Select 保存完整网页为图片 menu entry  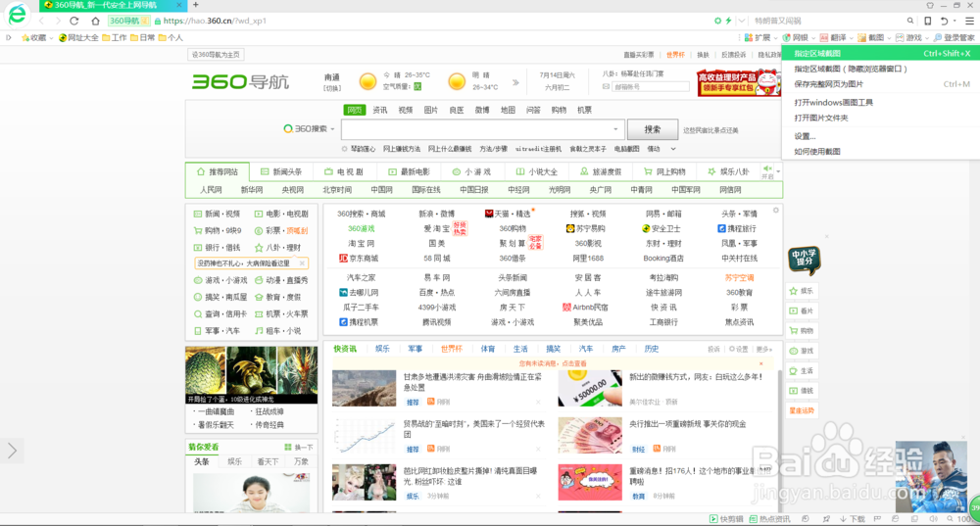tap(881, 83)
